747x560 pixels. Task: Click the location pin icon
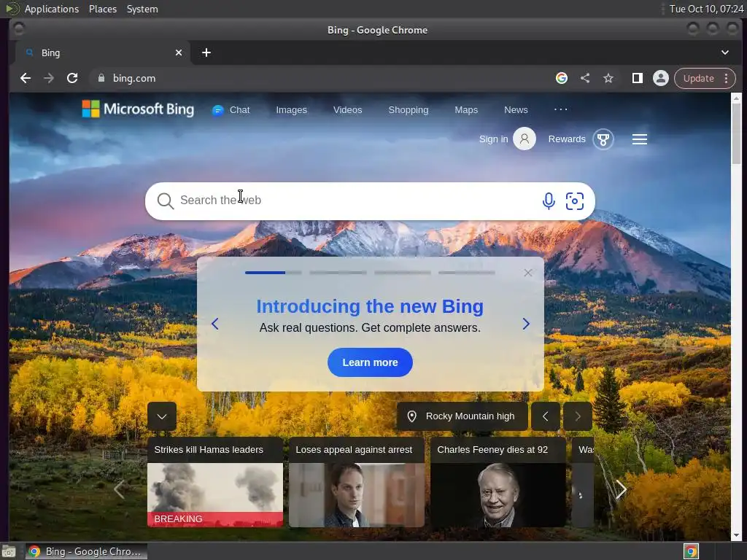tap(412, 416)
